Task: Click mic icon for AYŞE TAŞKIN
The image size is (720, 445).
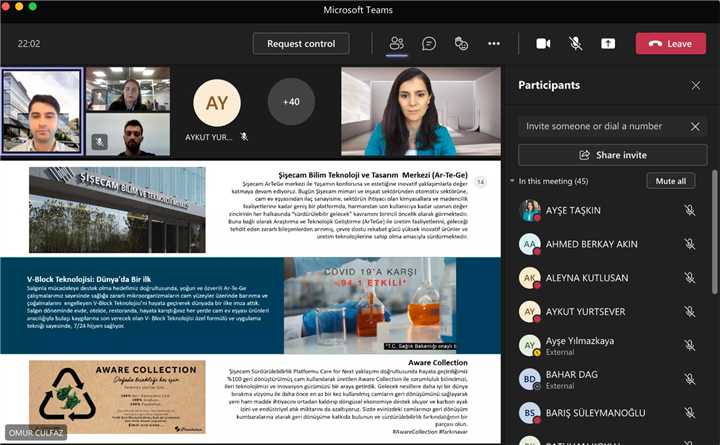Action: tap(689, 210)
